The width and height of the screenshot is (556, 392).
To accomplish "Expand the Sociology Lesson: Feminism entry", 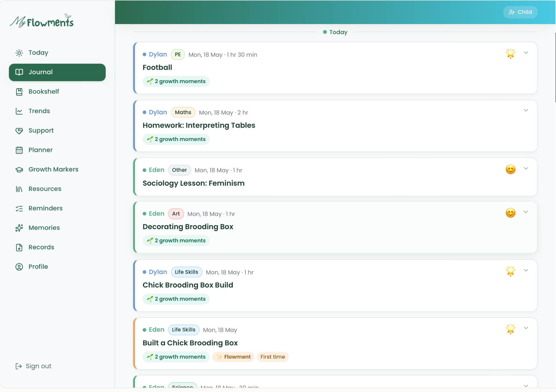I will (x=526, y=169).
